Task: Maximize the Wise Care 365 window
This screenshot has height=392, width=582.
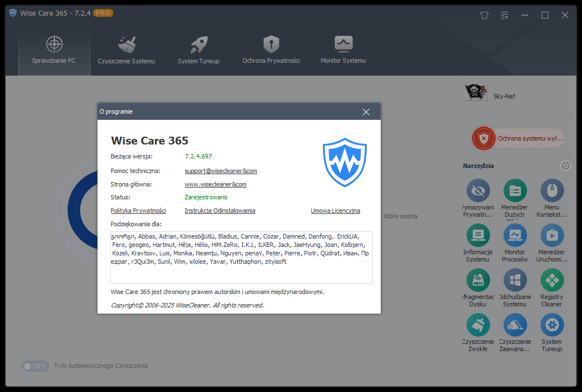Action: (545, 15)
